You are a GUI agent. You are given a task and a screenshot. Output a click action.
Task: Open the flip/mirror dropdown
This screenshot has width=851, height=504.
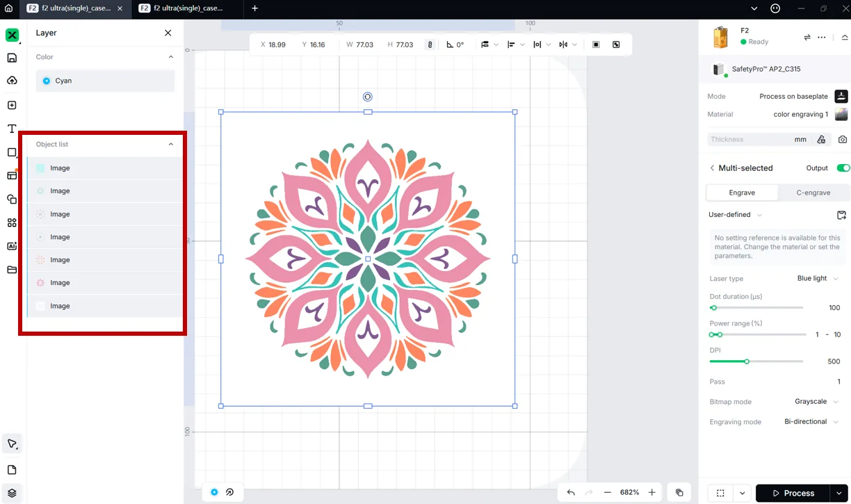coord(568,44)
